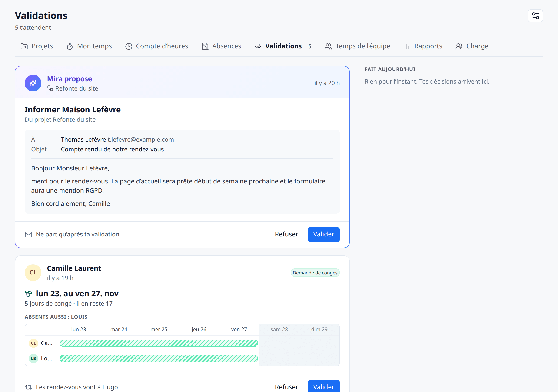Validate Mira's email proposal
The width and height of the screenshot is (558, 392).
[323, 234]
